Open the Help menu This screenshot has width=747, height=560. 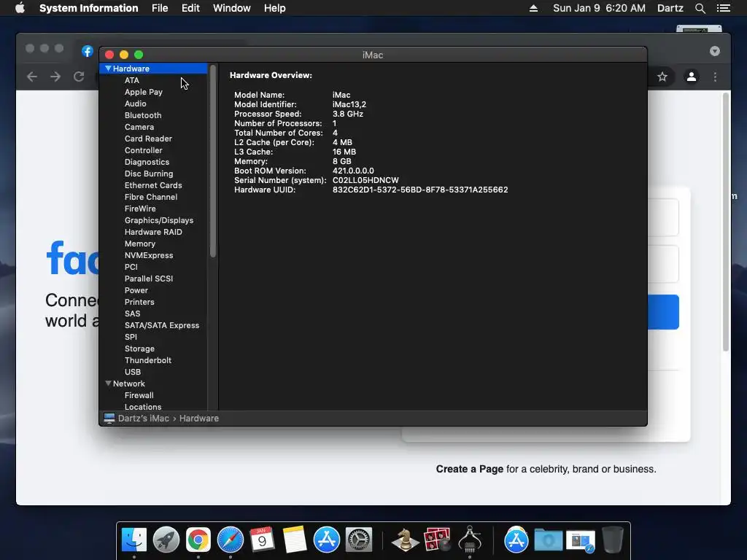pyautogui.click(x=274, y=8)
